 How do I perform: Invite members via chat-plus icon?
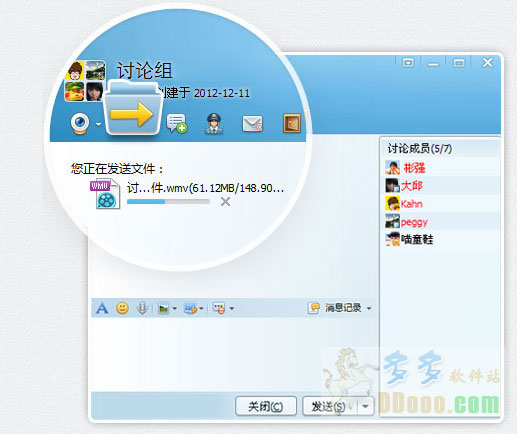click(x=177, y=123)
